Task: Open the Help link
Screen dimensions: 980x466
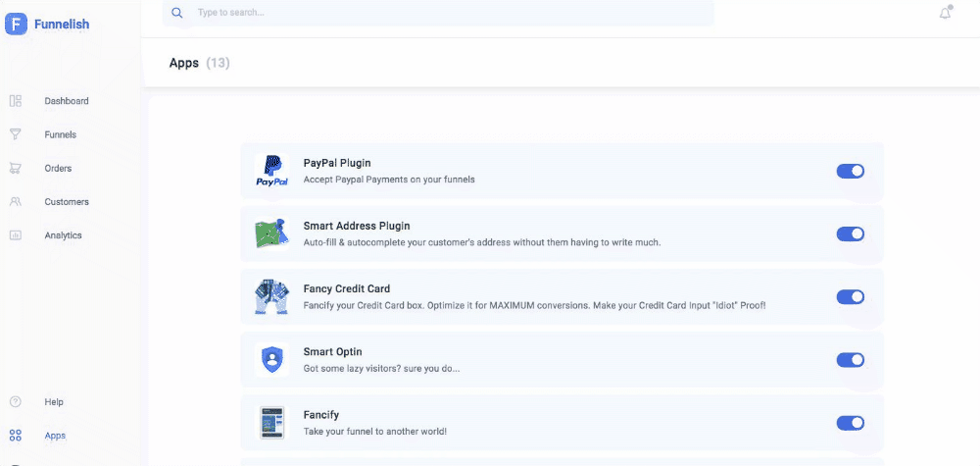Action: point(54,402)
